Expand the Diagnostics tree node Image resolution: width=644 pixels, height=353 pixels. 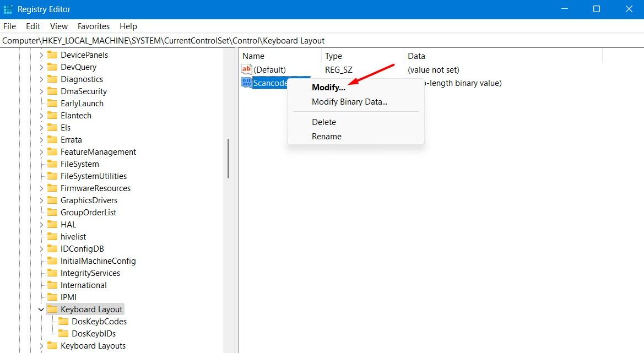point(41,79)
